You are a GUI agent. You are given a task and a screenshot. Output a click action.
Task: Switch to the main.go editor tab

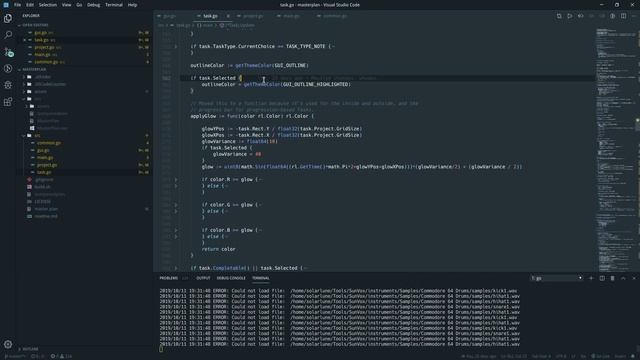pos(291,16)
